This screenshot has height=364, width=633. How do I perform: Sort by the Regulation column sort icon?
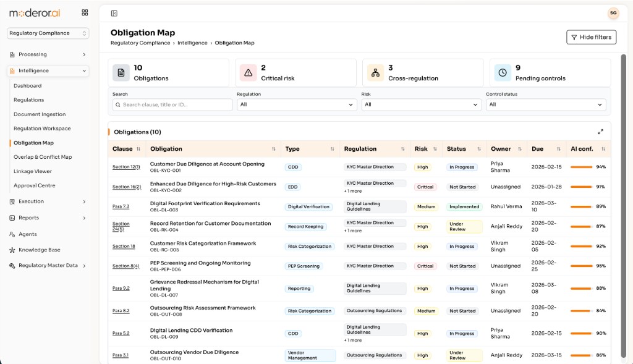[403, 149]
